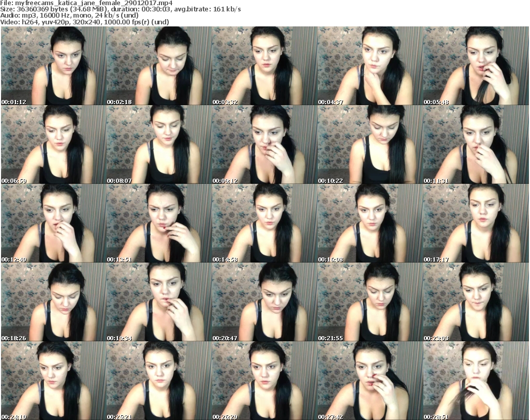The height and width of the screenshot is (420, 530).
Task: Select the thumbnail frame stamped 00:23:03
Action: [476, 302]
